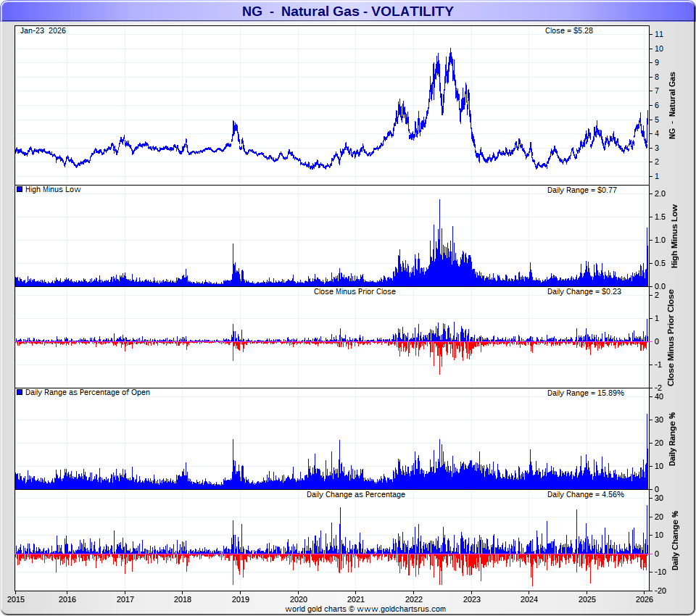696x616 pixels.
Task: Click 'Daily Range = $0.77' value
Action: click(x=582, y=190)
